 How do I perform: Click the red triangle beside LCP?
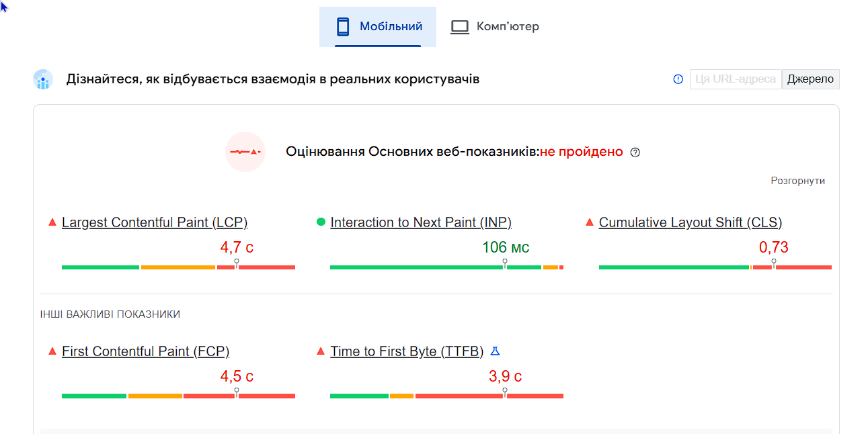click(52, 222)
